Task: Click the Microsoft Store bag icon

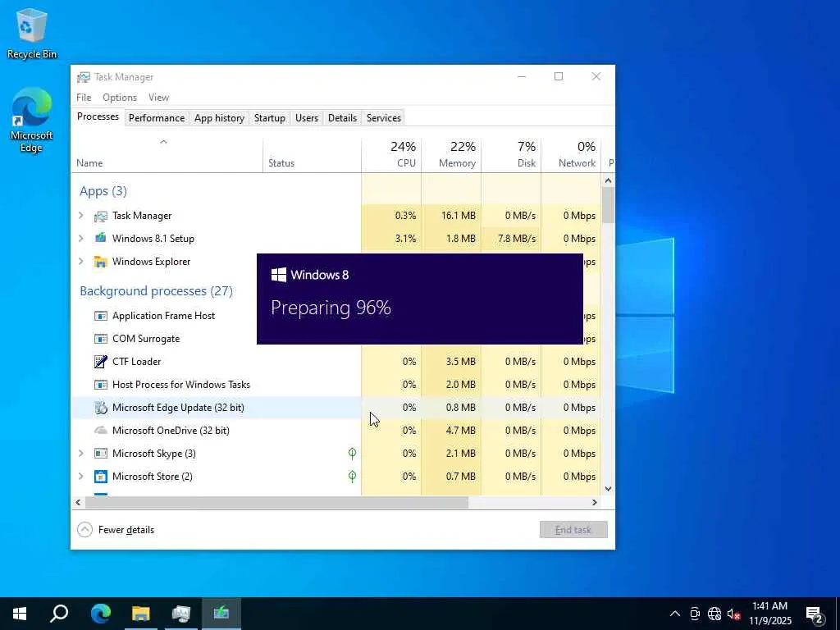Action: pyautogui.click(x=101, y=477)
